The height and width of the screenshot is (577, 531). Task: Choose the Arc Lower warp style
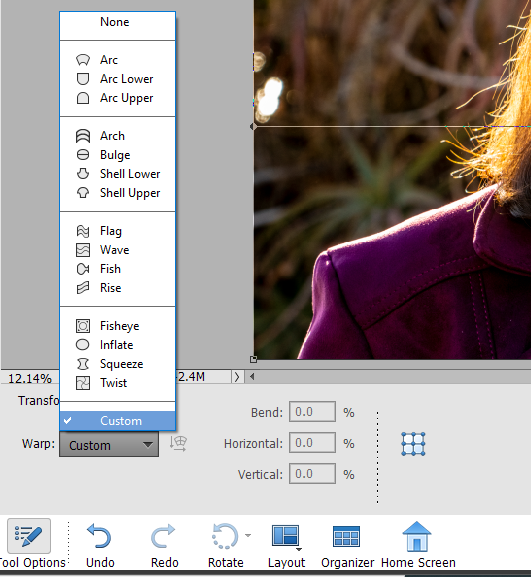click(x=117, y=79)
